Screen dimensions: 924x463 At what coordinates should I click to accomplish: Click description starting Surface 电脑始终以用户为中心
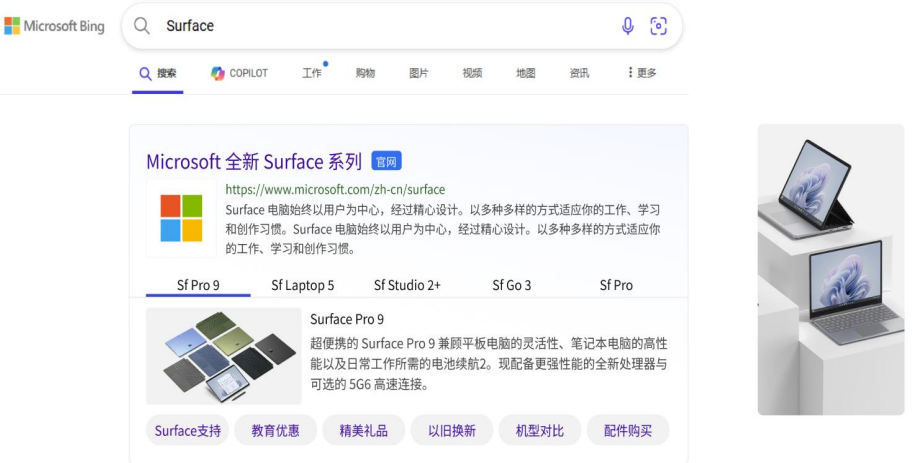click(x=443, y=229)
